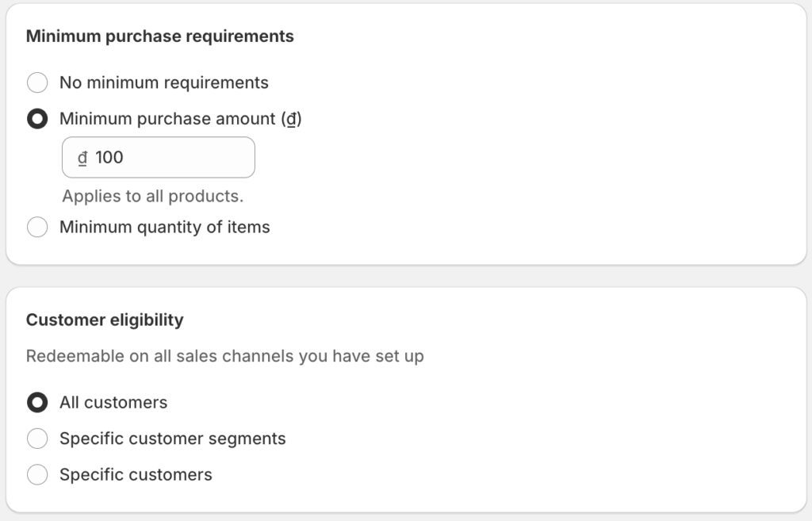The height and width of the screenshot is (521, 812).
Task: Pick the Specific customers radio circle
Action: (x=37, y=475)
